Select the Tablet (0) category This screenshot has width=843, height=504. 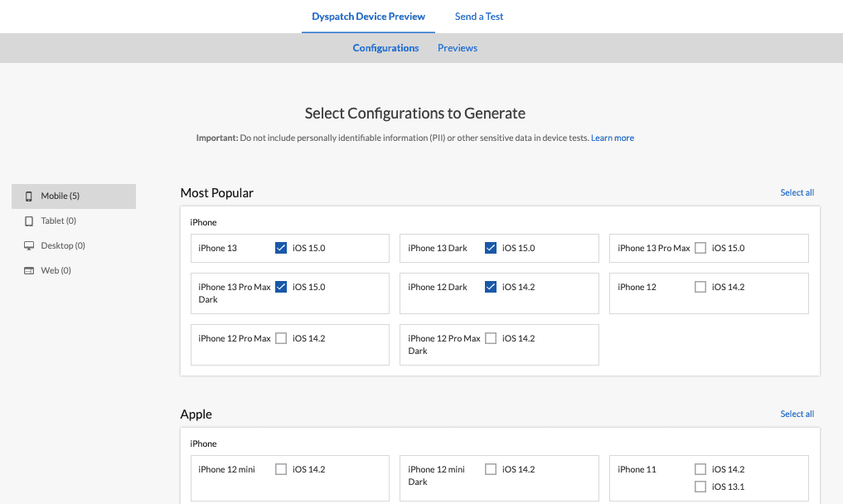click(x=74, y=221)
